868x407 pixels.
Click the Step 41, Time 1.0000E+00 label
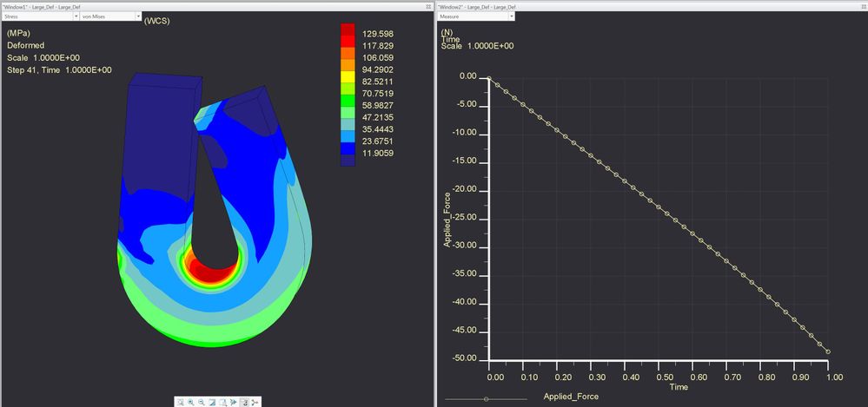tap(59, 70)
